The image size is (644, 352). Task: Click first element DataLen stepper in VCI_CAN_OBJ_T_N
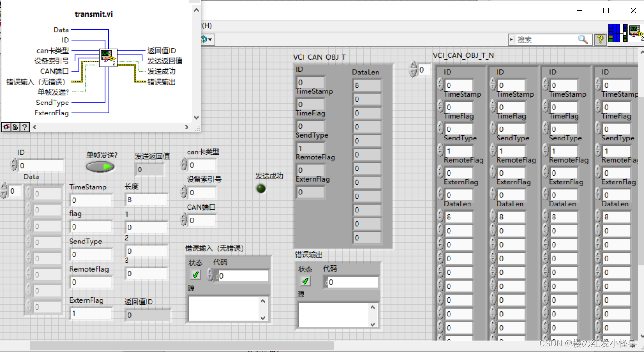click(440, 217)
